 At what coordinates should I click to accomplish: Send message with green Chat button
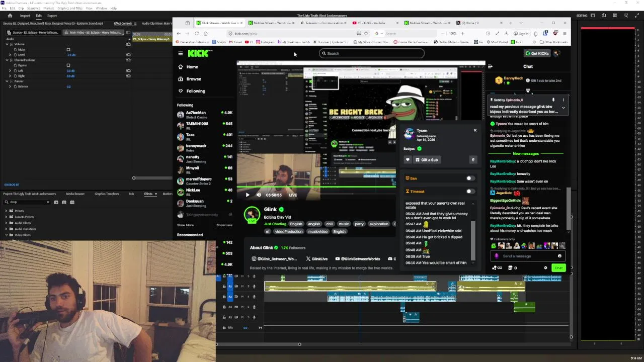tap(558, 268)
